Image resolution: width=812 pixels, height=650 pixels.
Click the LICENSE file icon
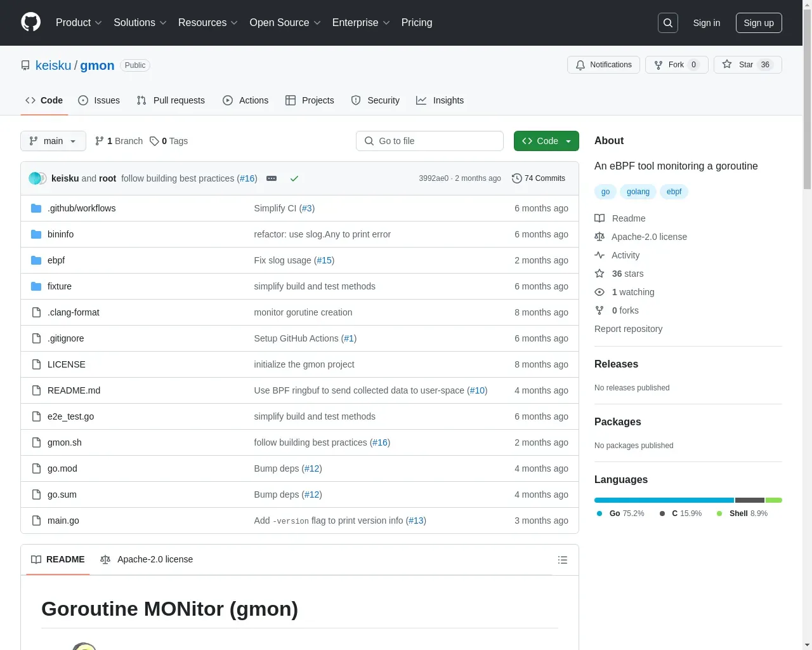(x=36, y=364)
